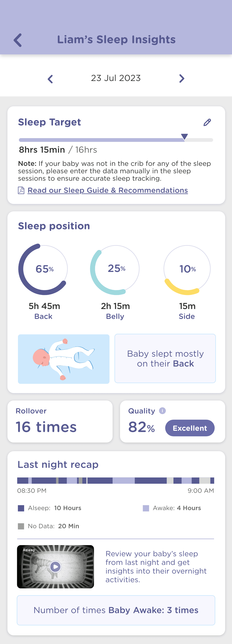Click the No Data legend color square
The height and width of the screenshot is (644, 232).
click(x=21, y=526)
